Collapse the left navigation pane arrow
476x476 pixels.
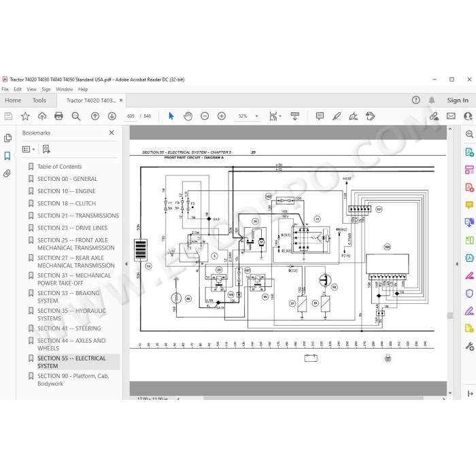pyautogui.click(x=126, y=264)
